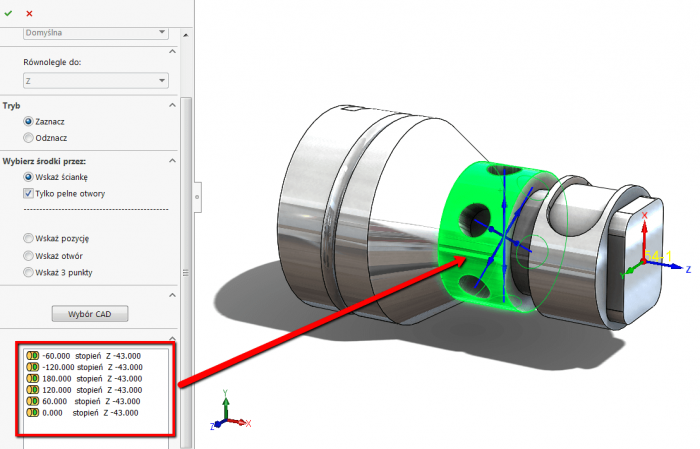Image resolution: width=700 pixels, height=449 pixels.
Task: Select the Odznacz radio option
Action: 29,137
